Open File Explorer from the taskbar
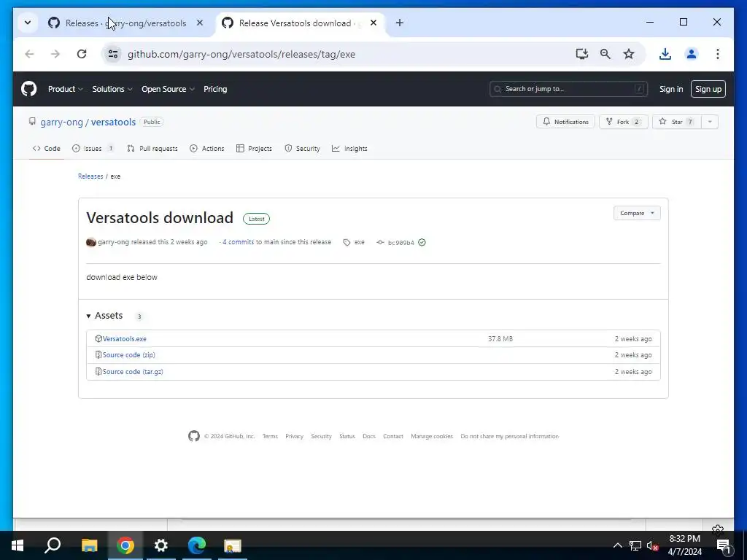 tap(89, 545)
